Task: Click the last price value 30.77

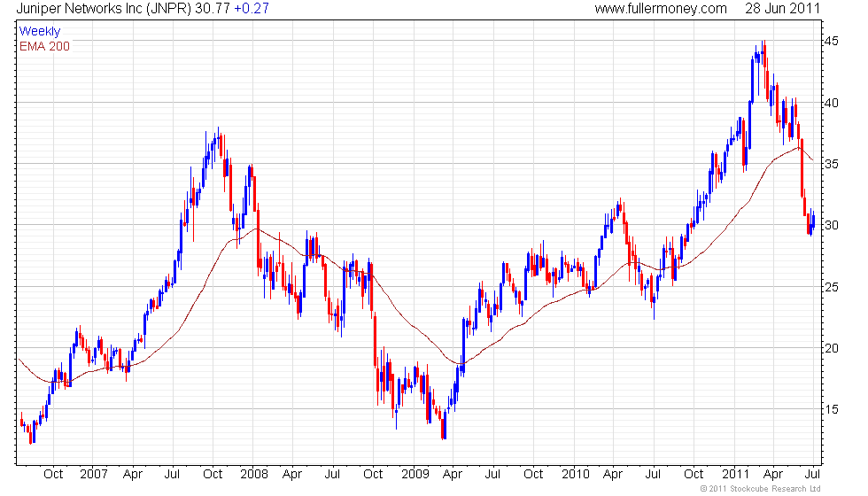Action: click(212, 8)
